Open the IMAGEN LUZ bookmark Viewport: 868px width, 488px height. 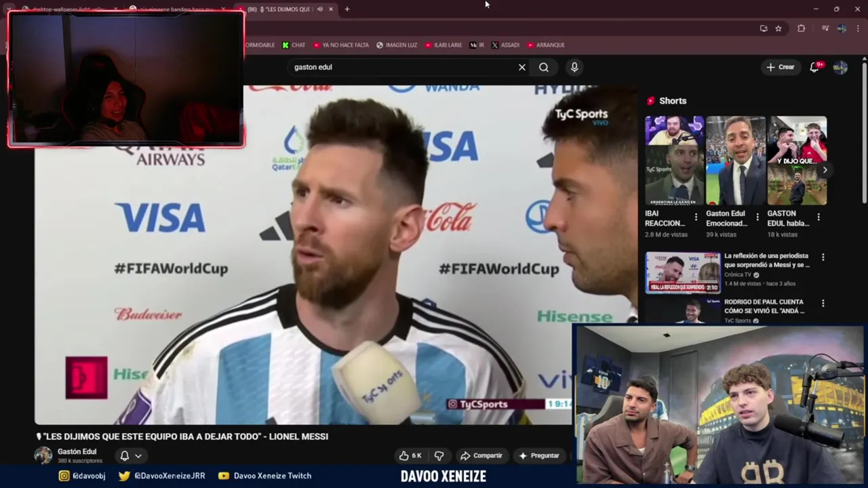point(397,45)
